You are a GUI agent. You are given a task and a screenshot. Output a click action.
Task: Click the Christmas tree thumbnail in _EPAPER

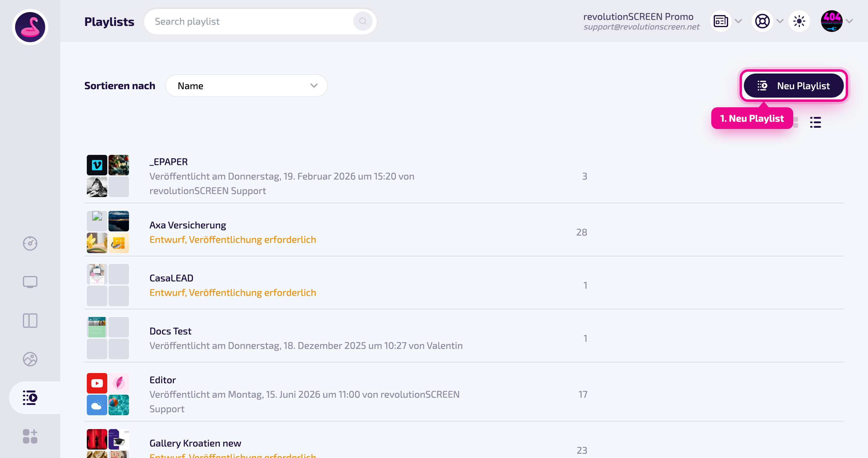pos(119,165)
